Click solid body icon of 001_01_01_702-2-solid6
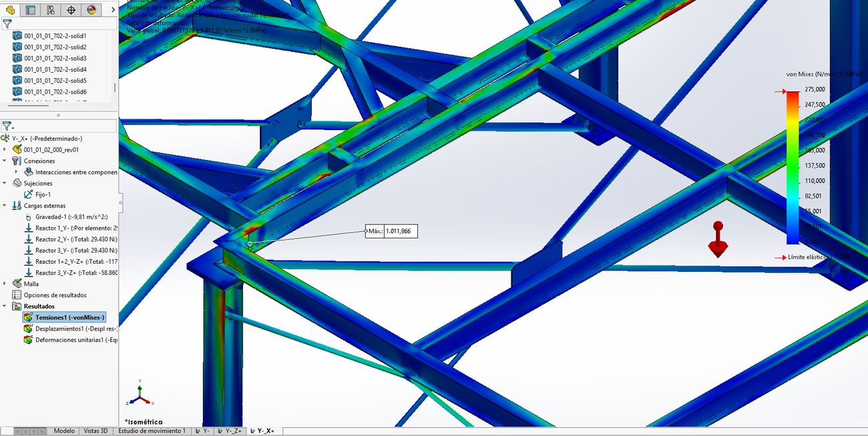868x436 pixels. 17,91
